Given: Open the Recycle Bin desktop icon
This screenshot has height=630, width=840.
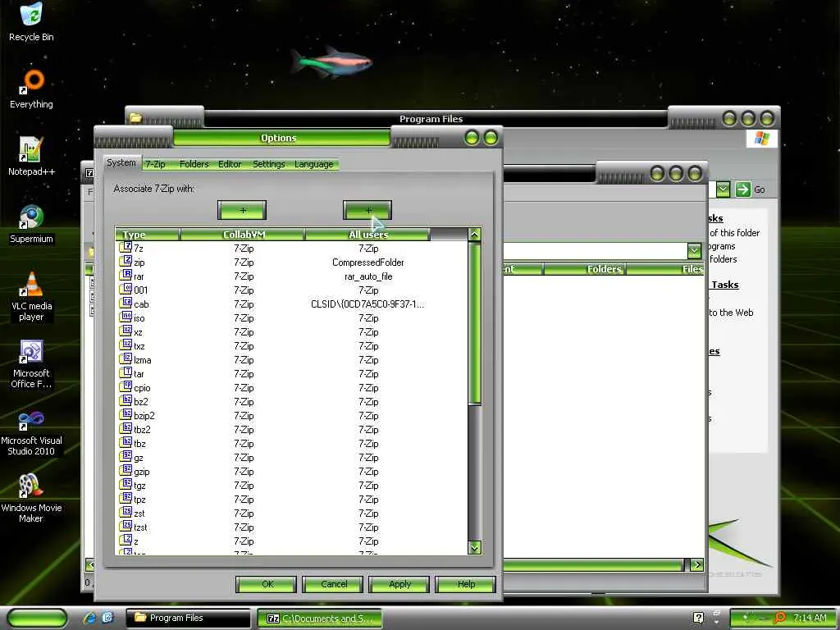Looking at the screenshot, I should pyautogui.click(x=31, y=21).
